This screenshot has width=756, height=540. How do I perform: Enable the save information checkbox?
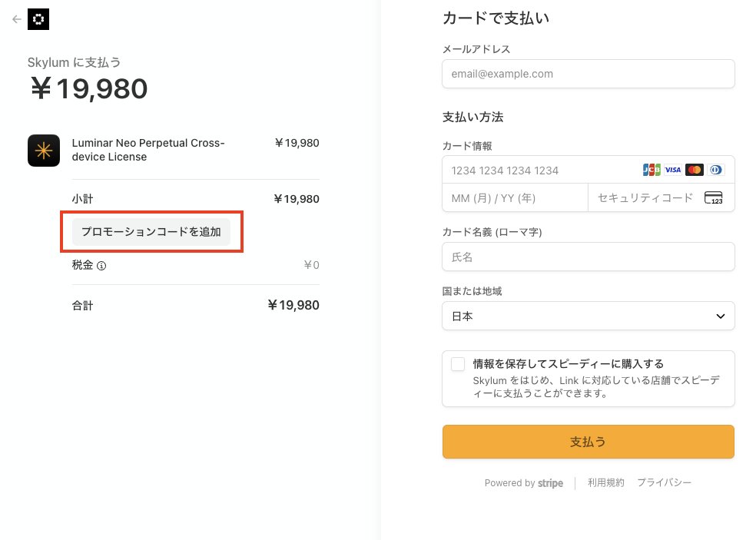pos(458,364)
